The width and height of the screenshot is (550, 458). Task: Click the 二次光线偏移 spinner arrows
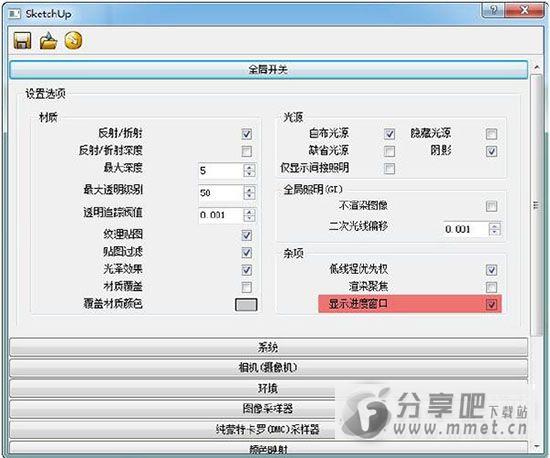click(495, 229)
